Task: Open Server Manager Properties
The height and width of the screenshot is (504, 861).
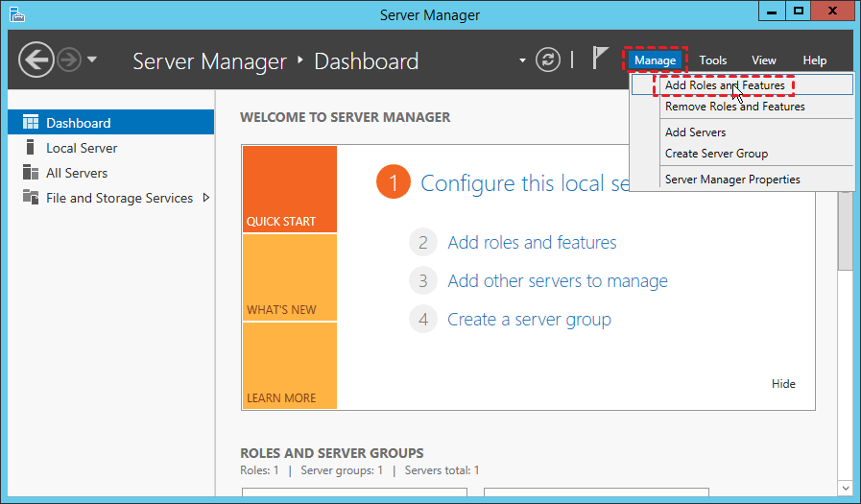Action: [731, 180]
